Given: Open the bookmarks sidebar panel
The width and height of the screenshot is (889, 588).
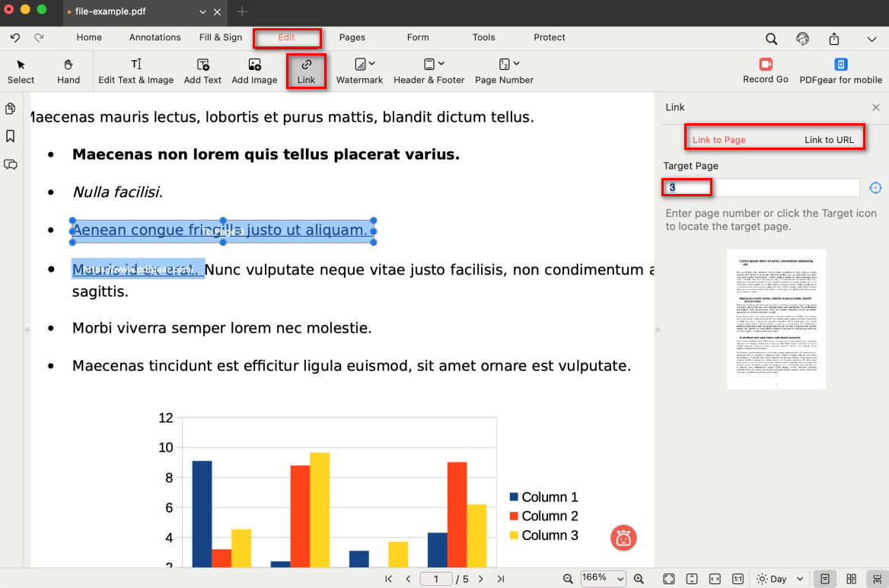Looking at the screenshot, I should click(x=11, y=136).
